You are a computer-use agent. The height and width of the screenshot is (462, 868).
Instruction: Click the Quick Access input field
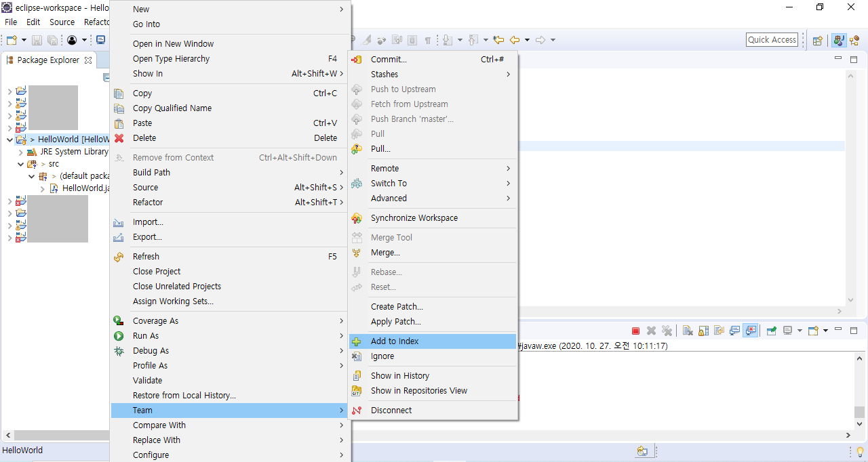tap(772, 40)
